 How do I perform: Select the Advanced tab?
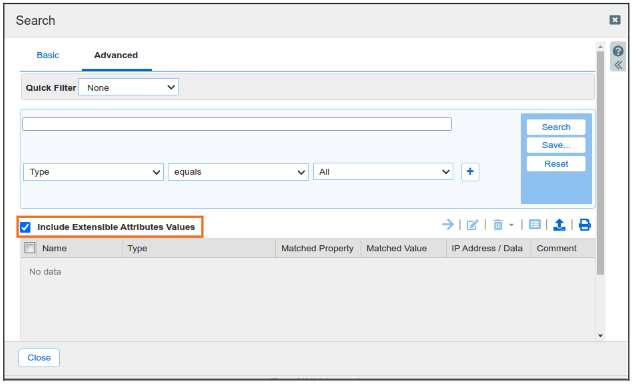[116, 55]
